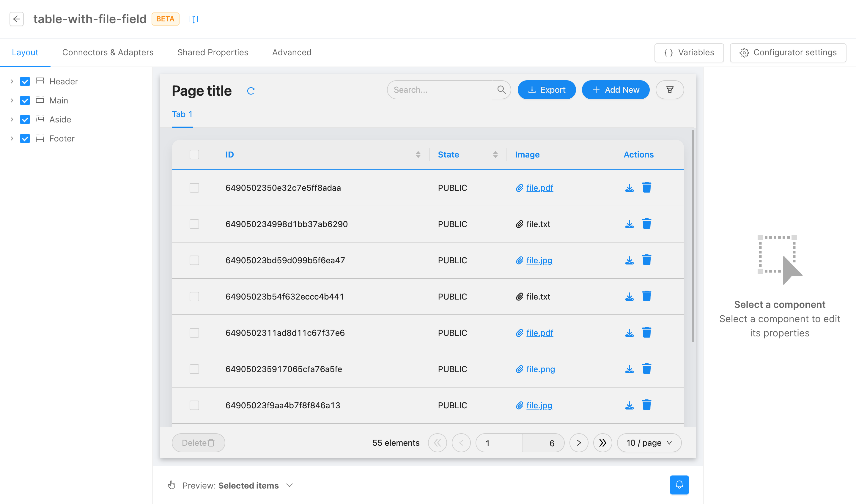Image resolution: width=856 pixels, height=504 pixels.
Task: Click the search magnifier icon
Action: (x=501, y=90)
